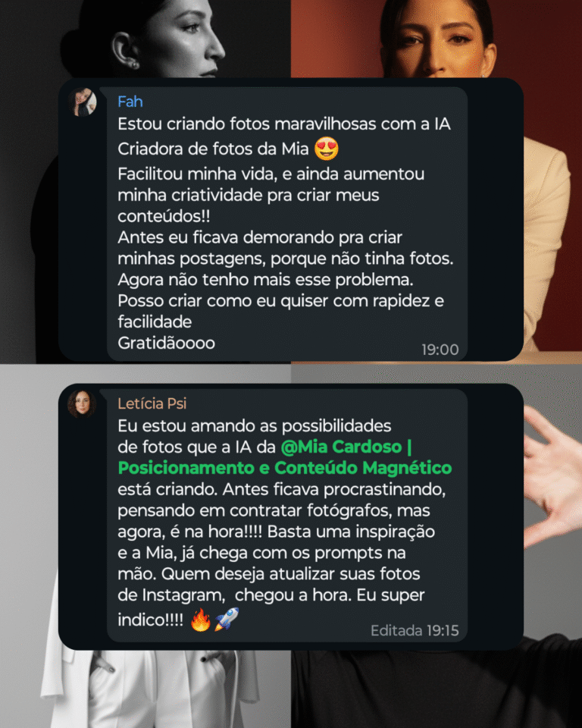This screenshot has height=728, width=582.
Task: Click the mention text Posicionamento e Conteúdo Magnético
Action: coord(284,468)
